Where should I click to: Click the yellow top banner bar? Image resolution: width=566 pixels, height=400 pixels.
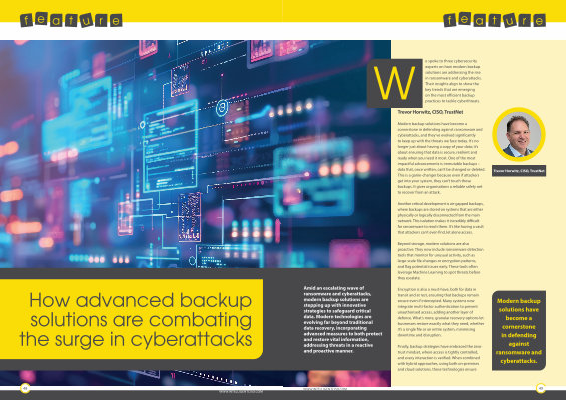pos(283,11)
